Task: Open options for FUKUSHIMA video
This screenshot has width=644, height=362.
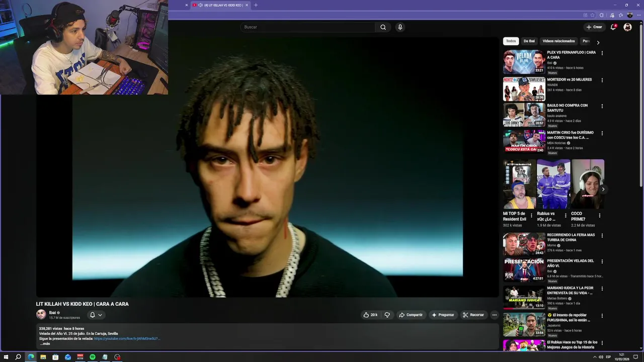Action: pyautogui.click(x=602, y=316)
